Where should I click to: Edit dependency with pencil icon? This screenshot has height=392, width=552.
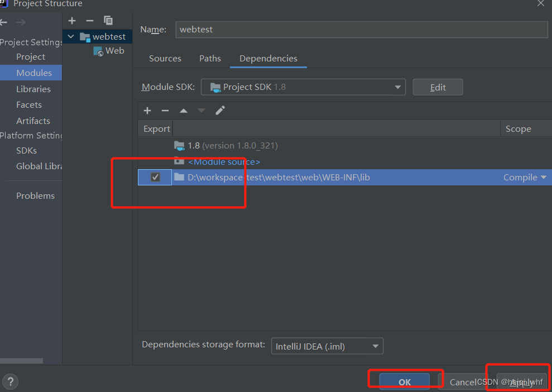(220, 110)
